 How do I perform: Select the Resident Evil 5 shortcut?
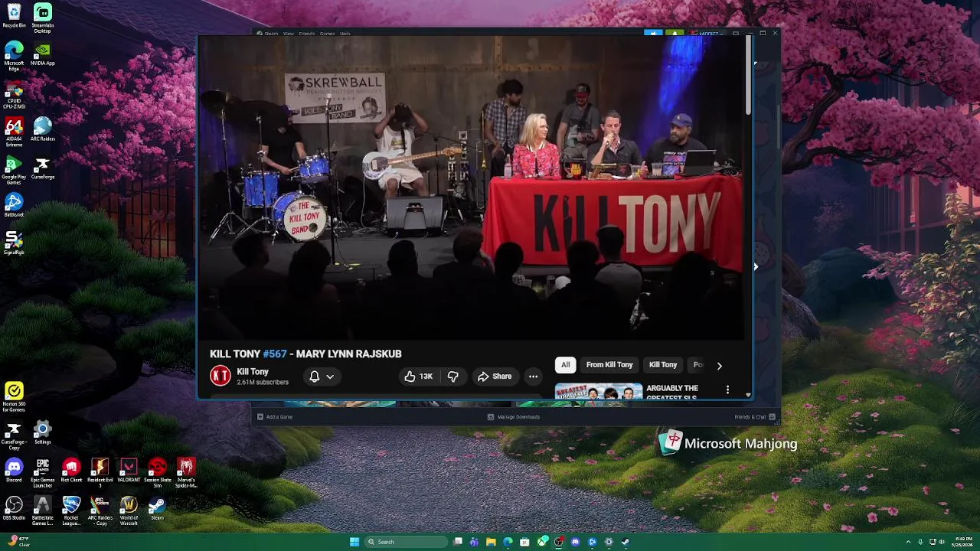click(x=100, y=473)
